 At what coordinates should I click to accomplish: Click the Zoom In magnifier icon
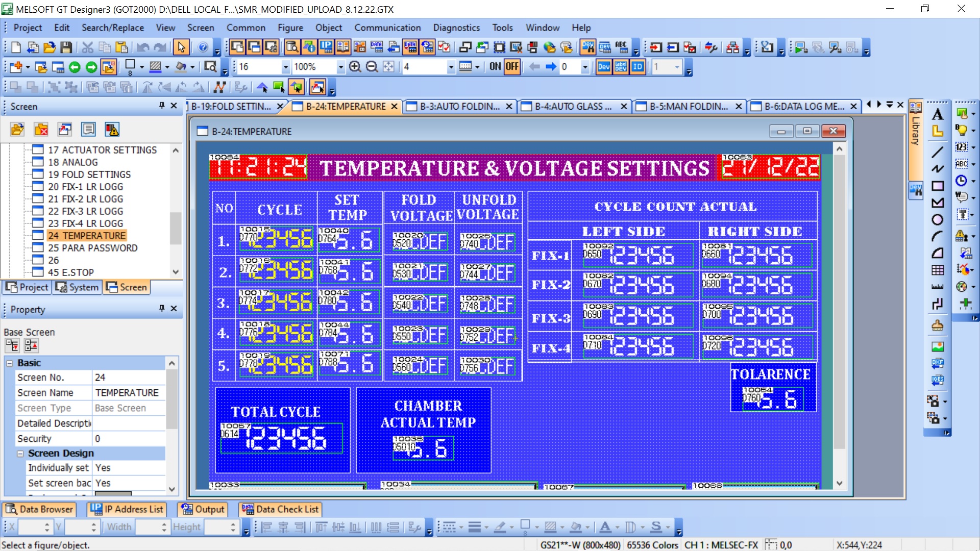click(355, 67)
